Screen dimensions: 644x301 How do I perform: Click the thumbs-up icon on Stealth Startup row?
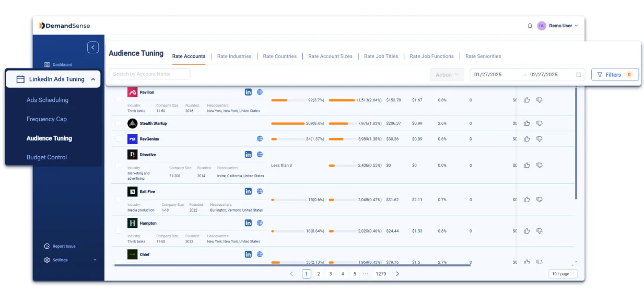526,123
